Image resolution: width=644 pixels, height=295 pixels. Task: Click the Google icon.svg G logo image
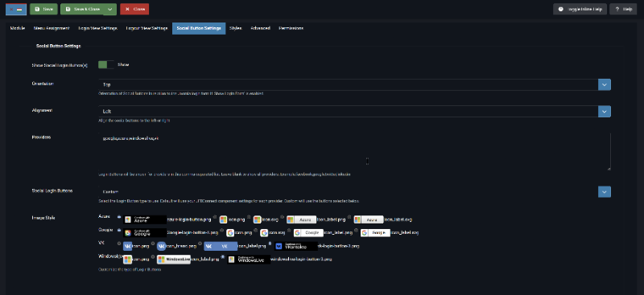(x=264, y=232)
